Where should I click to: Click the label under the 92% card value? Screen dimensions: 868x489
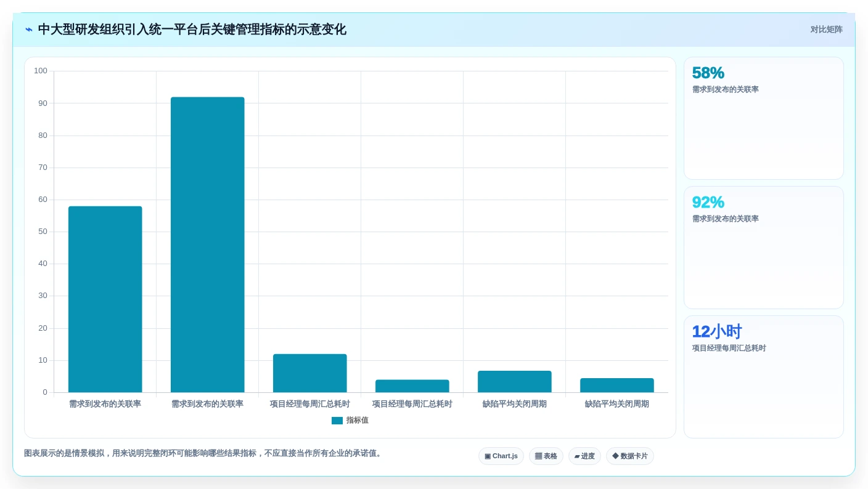click(725, 219)
